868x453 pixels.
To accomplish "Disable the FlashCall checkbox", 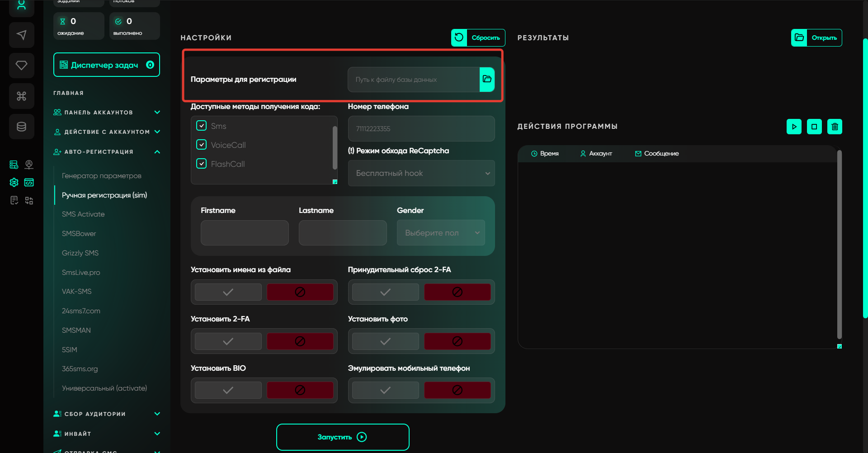I will pos(202,164).
